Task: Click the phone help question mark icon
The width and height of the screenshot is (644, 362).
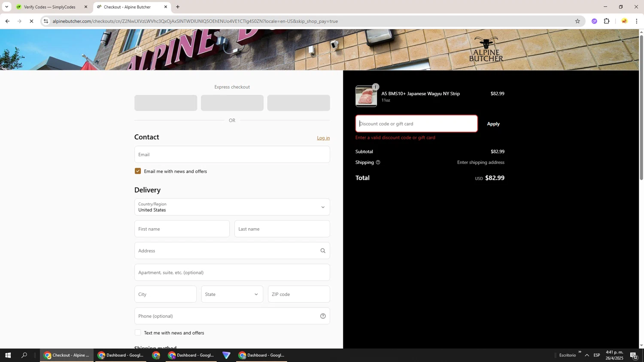Action: click(323, 316)
